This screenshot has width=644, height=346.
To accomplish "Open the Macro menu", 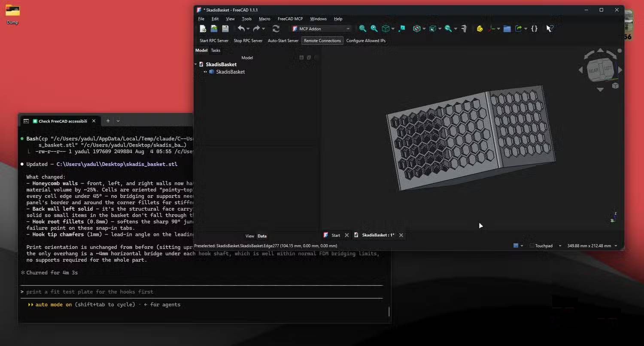I will coord(264,19).
